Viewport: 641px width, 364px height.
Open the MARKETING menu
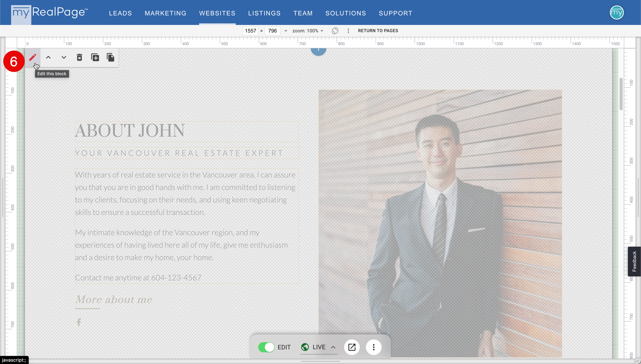coord(165,13)
